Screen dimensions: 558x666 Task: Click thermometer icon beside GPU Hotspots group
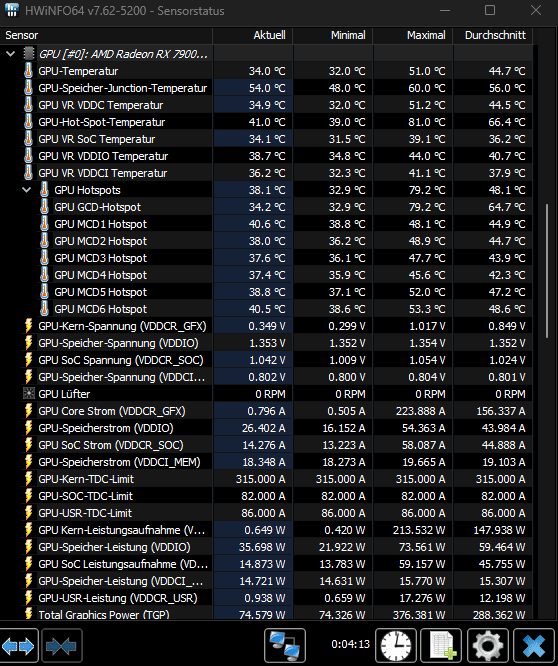coord(44,189)
